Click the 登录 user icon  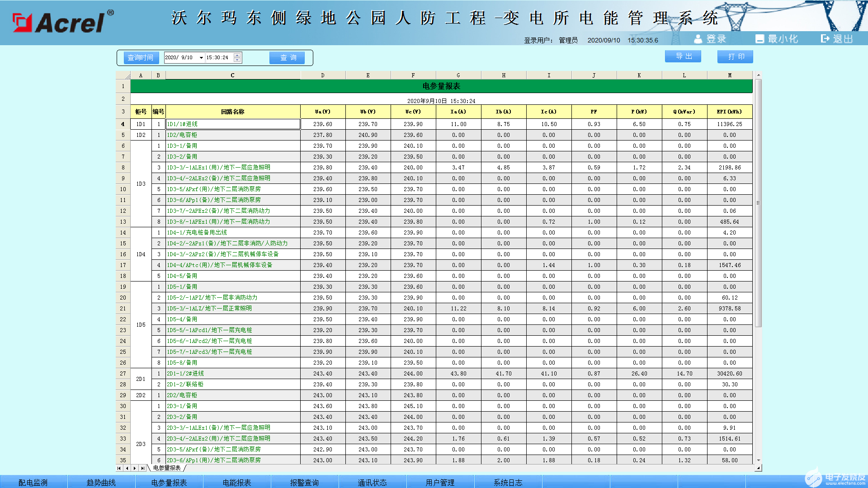698,39
